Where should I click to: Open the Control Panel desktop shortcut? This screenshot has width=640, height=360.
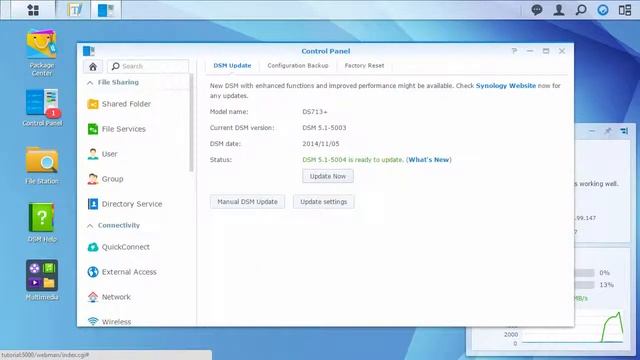42,108
